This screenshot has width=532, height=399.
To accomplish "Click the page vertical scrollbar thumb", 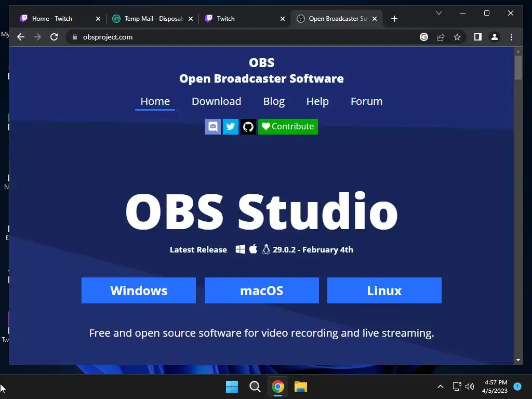I will point(518,67).
